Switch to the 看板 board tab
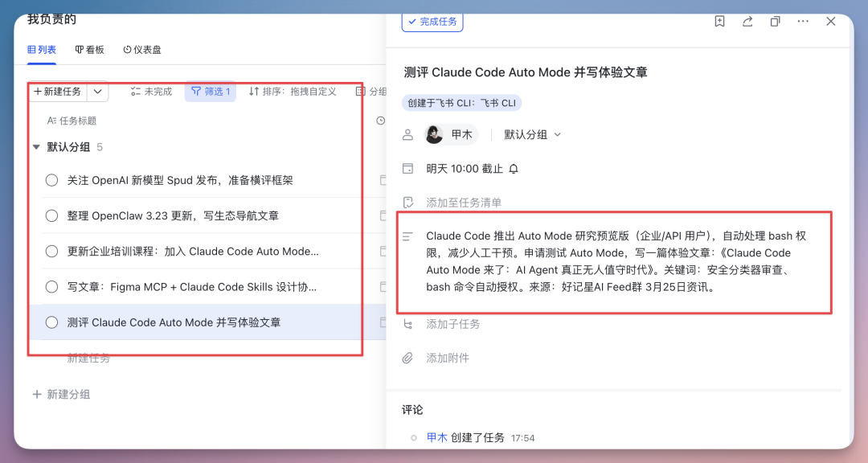This screenshot has width=868, height=463. (x=92, y=49)
